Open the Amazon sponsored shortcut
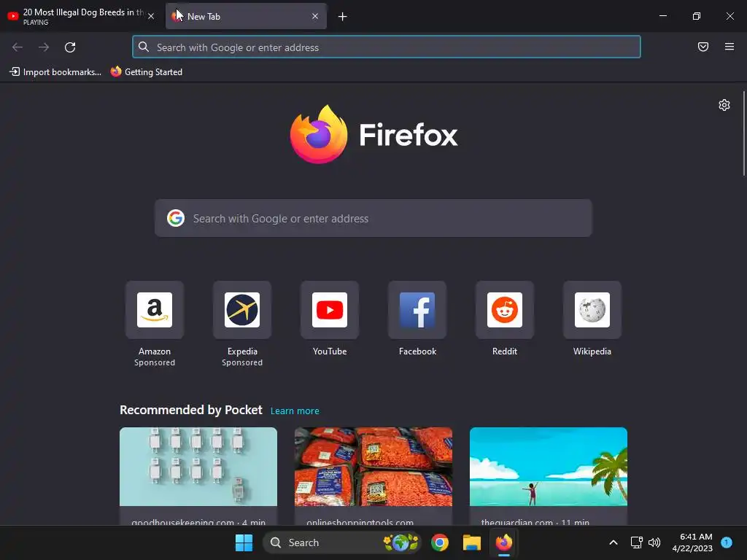747x560 pixels. 155,310
